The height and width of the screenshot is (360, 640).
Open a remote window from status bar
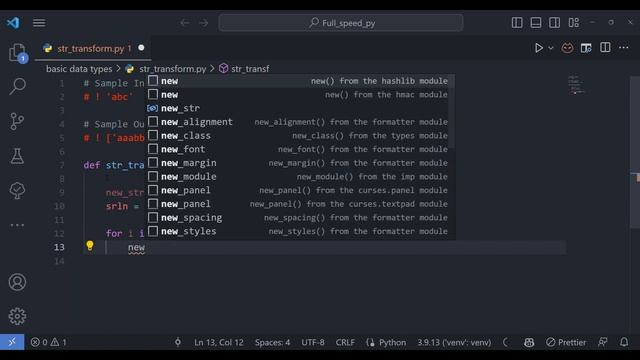click(12, 342)
